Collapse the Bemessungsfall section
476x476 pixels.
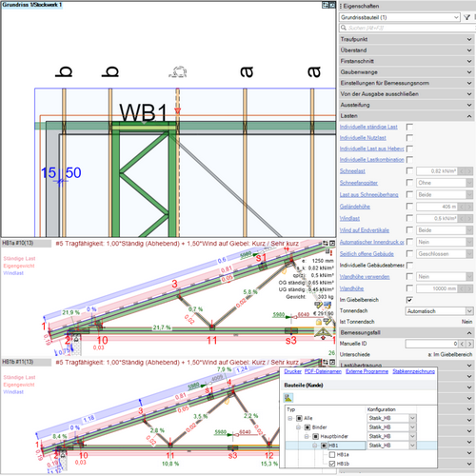[407, 332]
